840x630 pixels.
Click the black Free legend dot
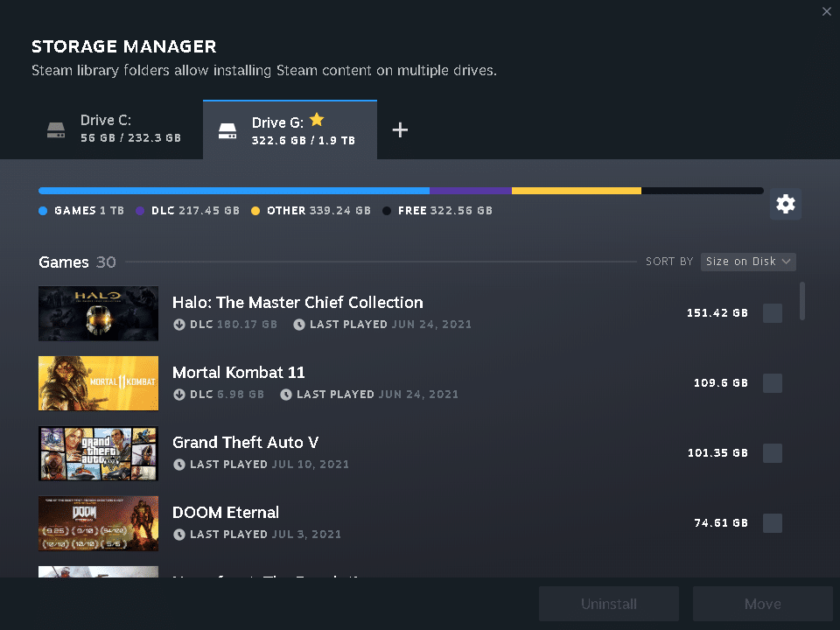click(x=386, y=211)
